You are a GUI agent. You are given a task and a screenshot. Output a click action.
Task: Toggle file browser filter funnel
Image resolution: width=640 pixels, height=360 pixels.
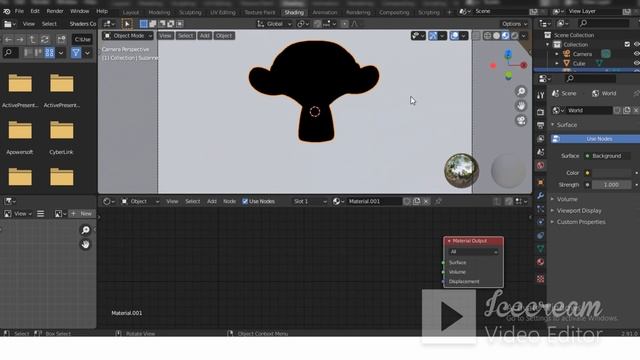click(x=76, y=53)
